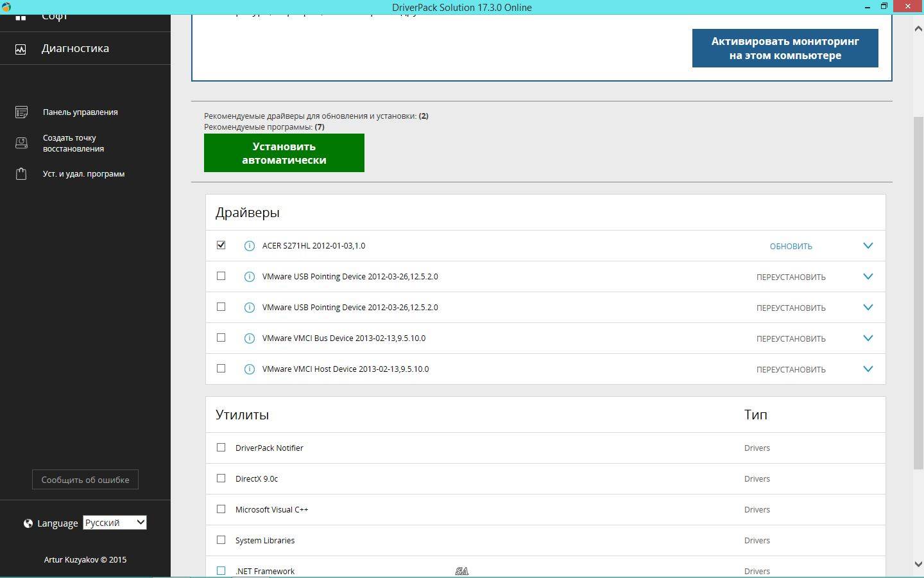
Task: Click the System Libraries utility name
Action: tap(265, 541)
